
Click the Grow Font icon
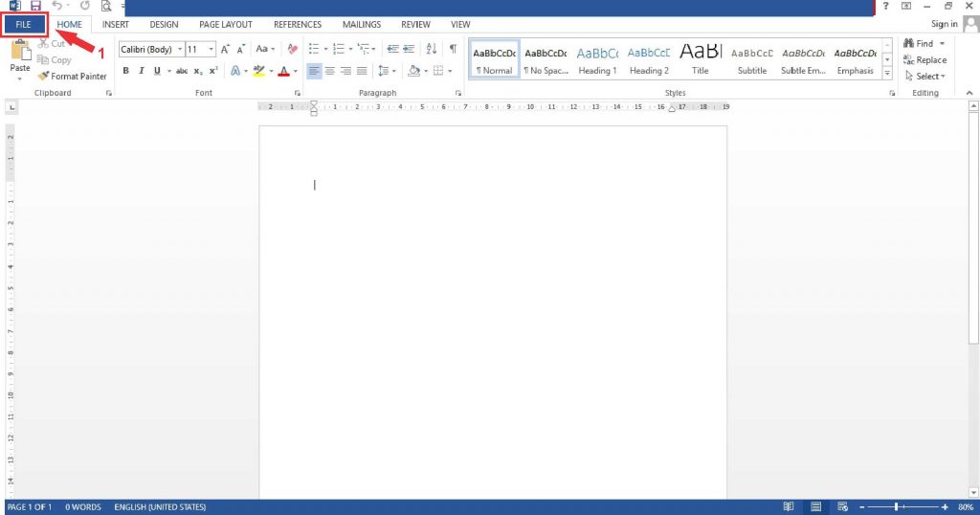225,49
